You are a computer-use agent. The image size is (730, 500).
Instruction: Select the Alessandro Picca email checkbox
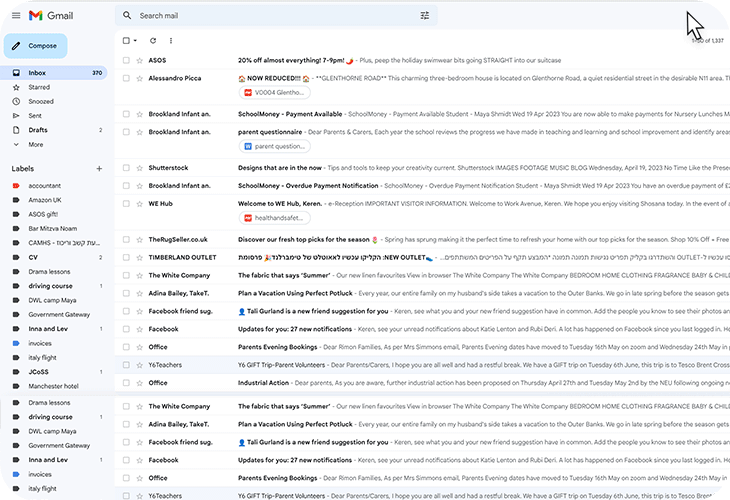126,78
